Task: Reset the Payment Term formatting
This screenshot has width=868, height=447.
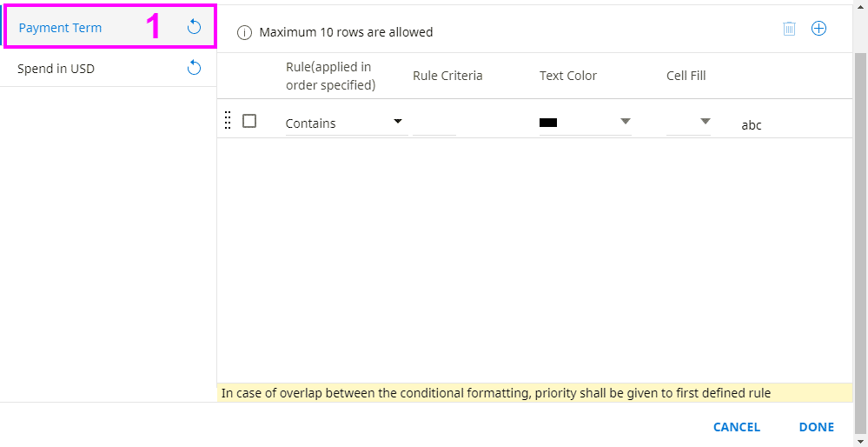Action: [195, 27]
